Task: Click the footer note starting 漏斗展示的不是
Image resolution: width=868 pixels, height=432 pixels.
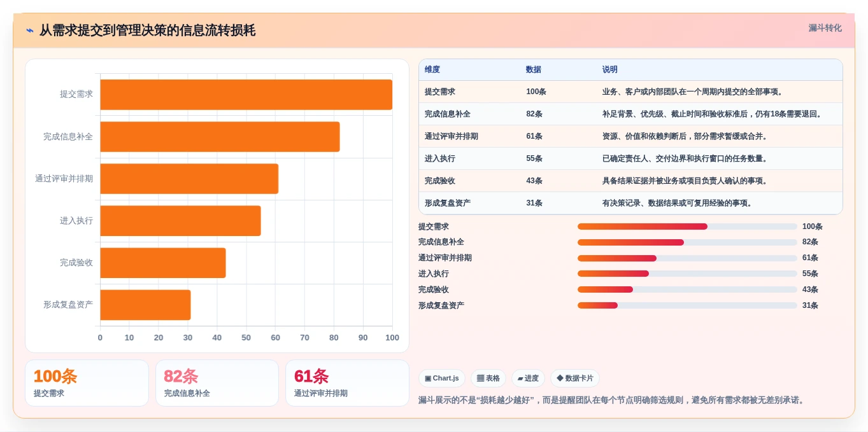Action: tap(613, 400)
